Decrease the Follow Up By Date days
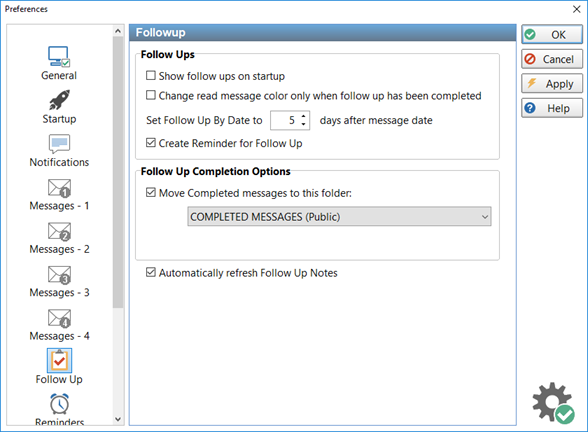Viewport: 588px width, 432px height. click(303, 124)
